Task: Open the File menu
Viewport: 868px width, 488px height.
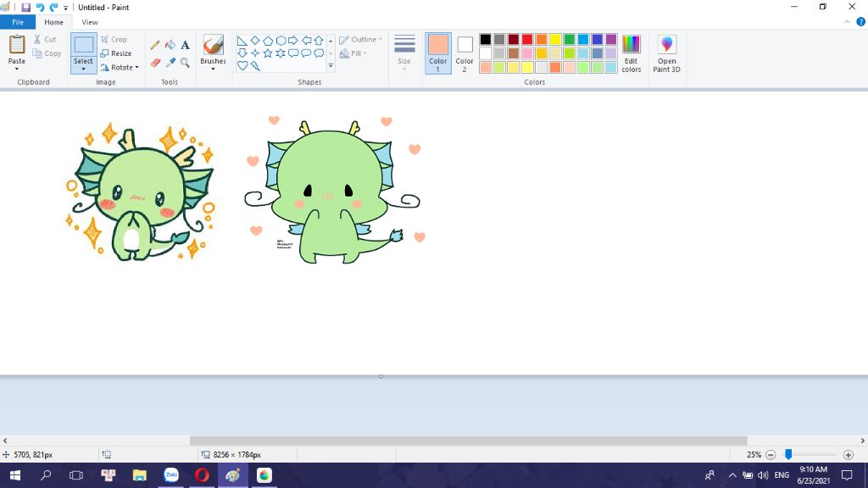Action: click(18, 22)
